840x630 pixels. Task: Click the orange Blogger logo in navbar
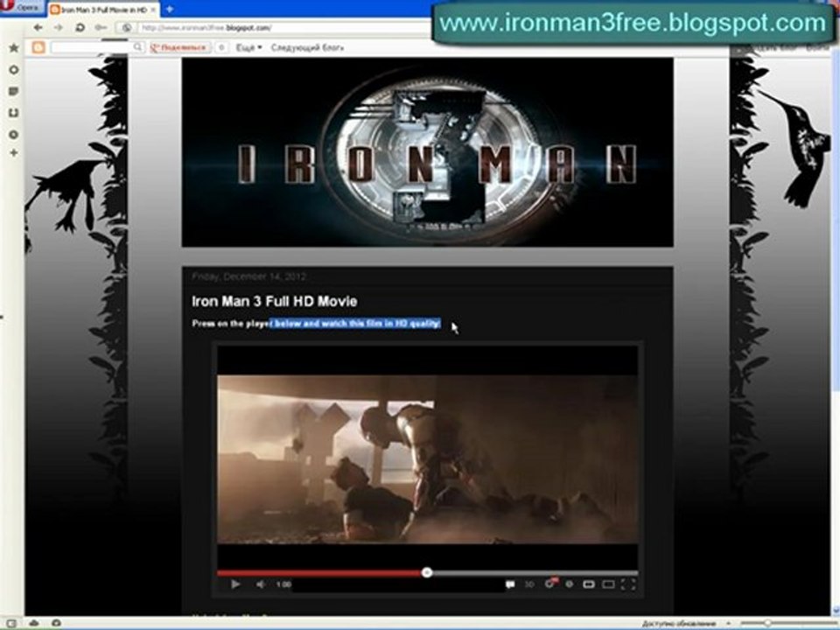(x=38, y=47)
